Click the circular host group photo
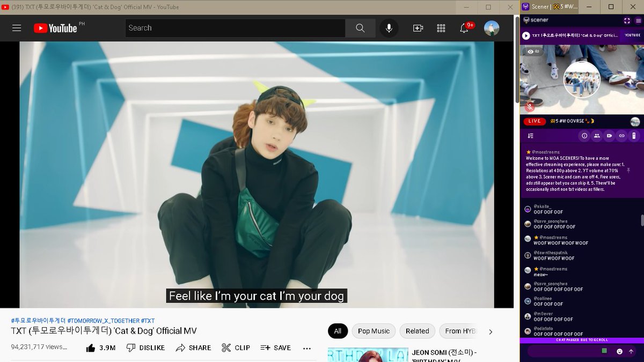The height and width of the screenshot is (362, 644). click(x=582, y=80)
